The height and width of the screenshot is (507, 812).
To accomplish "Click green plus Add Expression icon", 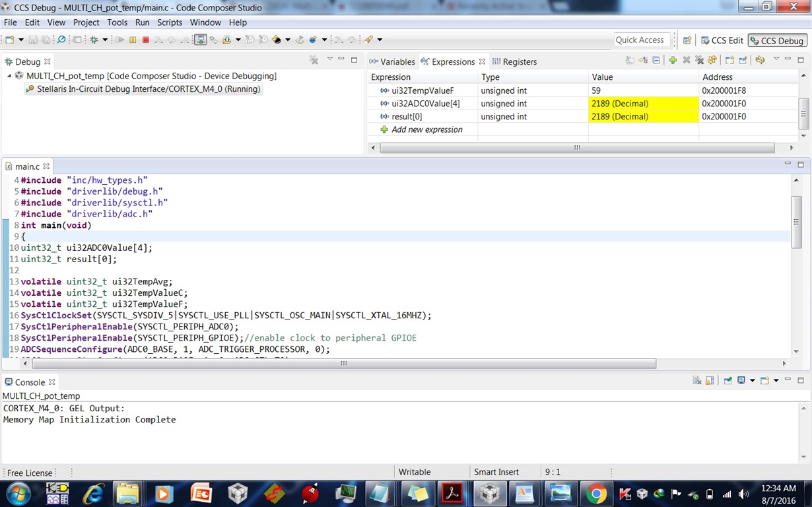I will 673,60.
